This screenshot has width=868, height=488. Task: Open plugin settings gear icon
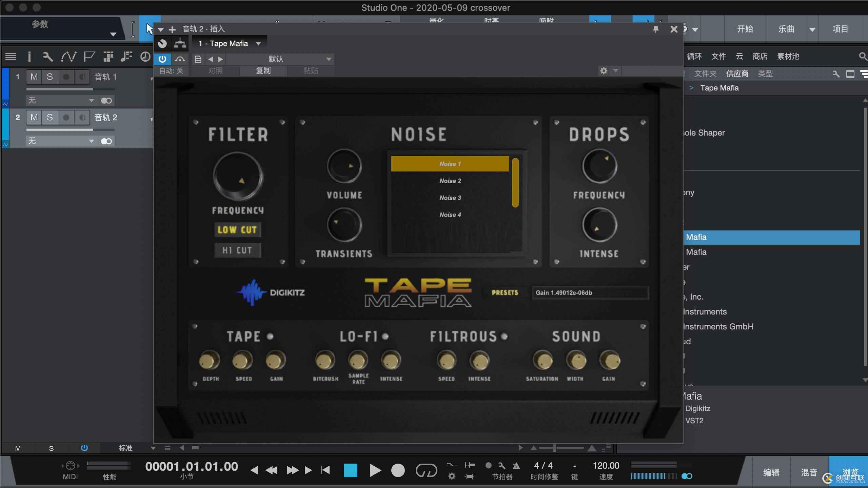[x=604, y=71]
